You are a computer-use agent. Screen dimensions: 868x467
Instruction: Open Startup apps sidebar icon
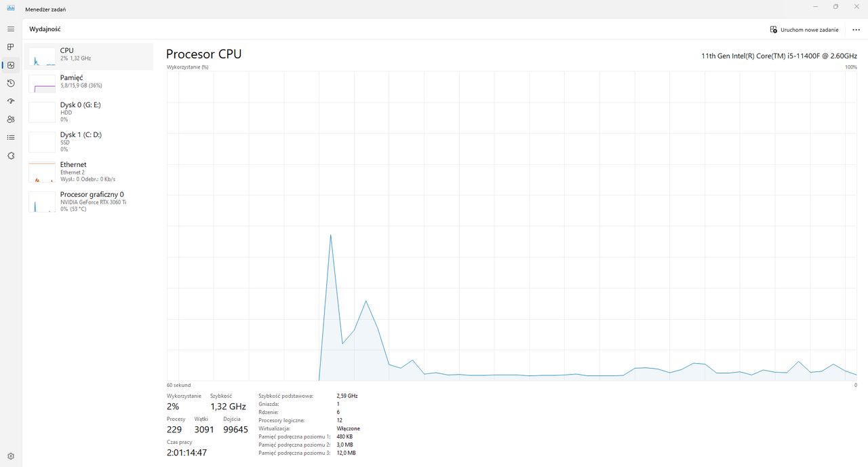tap(11, 101)
